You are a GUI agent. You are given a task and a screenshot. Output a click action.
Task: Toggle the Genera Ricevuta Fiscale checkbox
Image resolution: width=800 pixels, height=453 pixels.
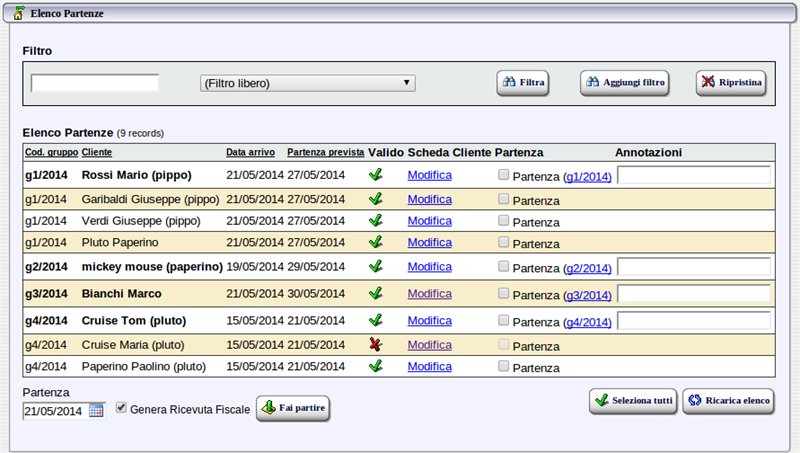pyautogui.click(x=122, y=408)
